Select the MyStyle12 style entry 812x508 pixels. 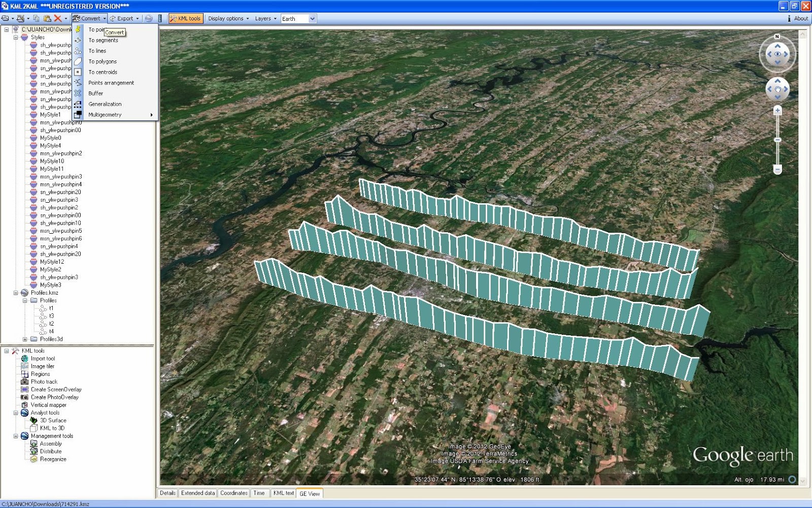(x=52, y=262)
